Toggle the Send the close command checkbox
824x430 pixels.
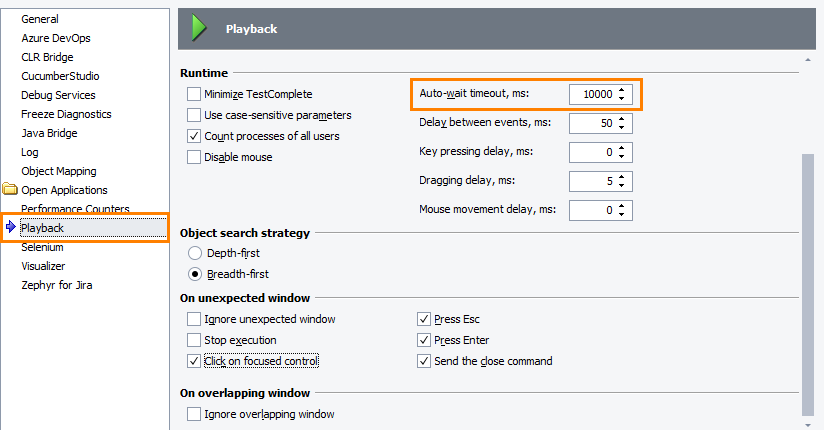coord(424,361)
